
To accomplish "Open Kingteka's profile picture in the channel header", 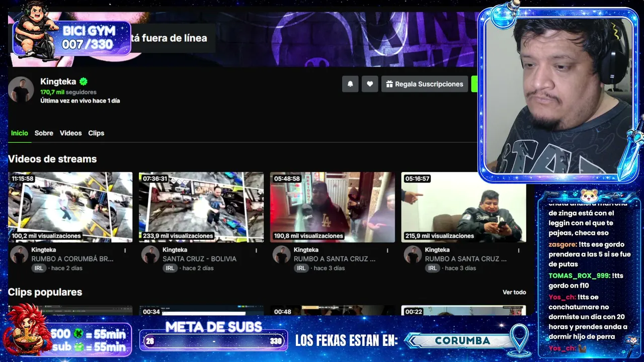I will pos(21,90).
